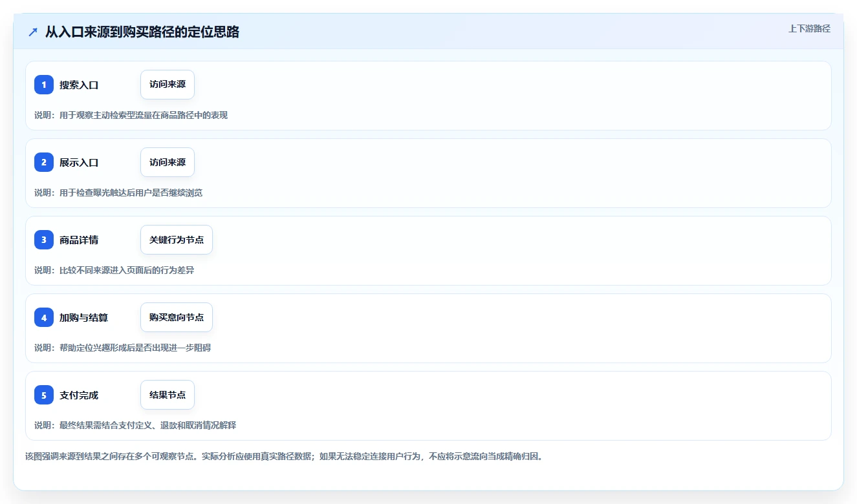Screen dimensions: 857x504
Task: Click 访问来源 tag in 展示入口 row
Action: tap(168, 162)
